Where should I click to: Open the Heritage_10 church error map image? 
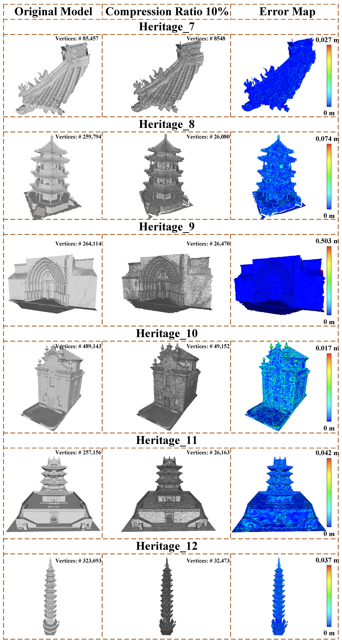tap(278, 386)
